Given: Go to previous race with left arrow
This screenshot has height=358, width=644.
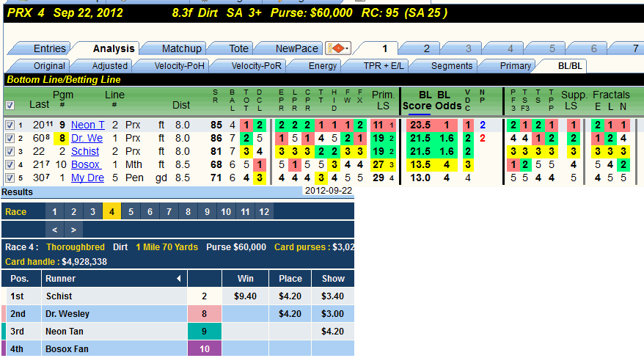Looking at the screenshot, I should [54, 230].
